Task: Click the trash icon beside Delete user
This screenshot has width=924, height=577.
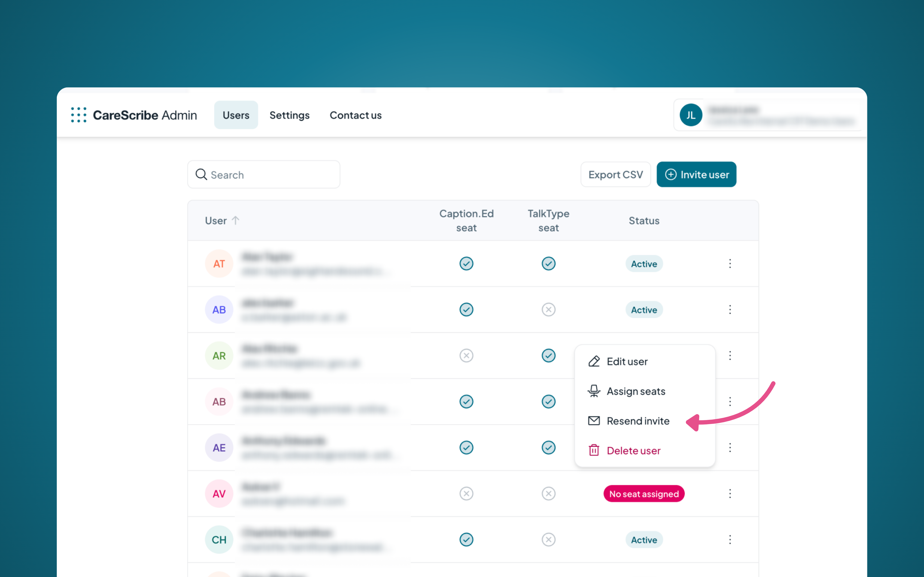Action: tap(594, 451)
